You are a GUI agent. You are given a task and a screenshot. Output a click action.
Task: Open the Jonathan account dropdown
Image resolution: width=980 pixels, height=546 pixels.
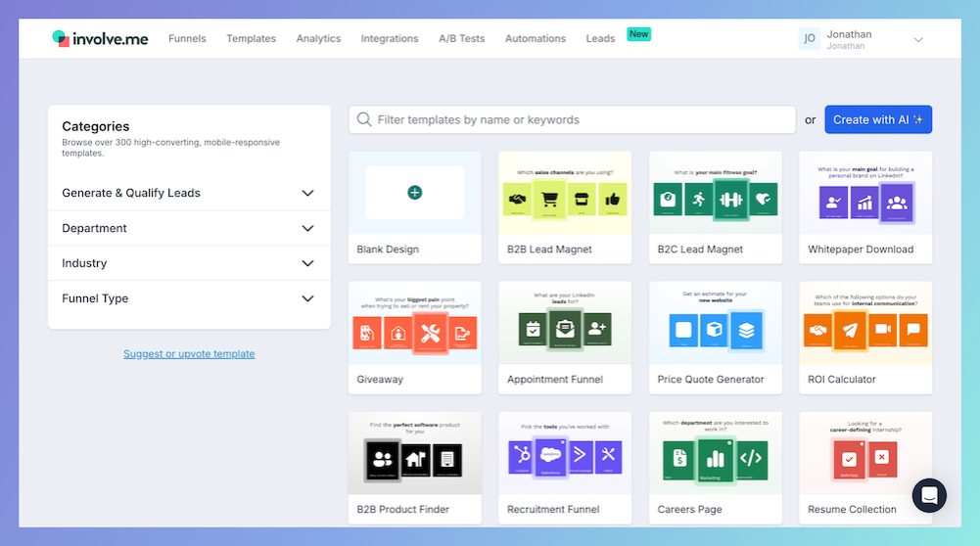(918, 40)
